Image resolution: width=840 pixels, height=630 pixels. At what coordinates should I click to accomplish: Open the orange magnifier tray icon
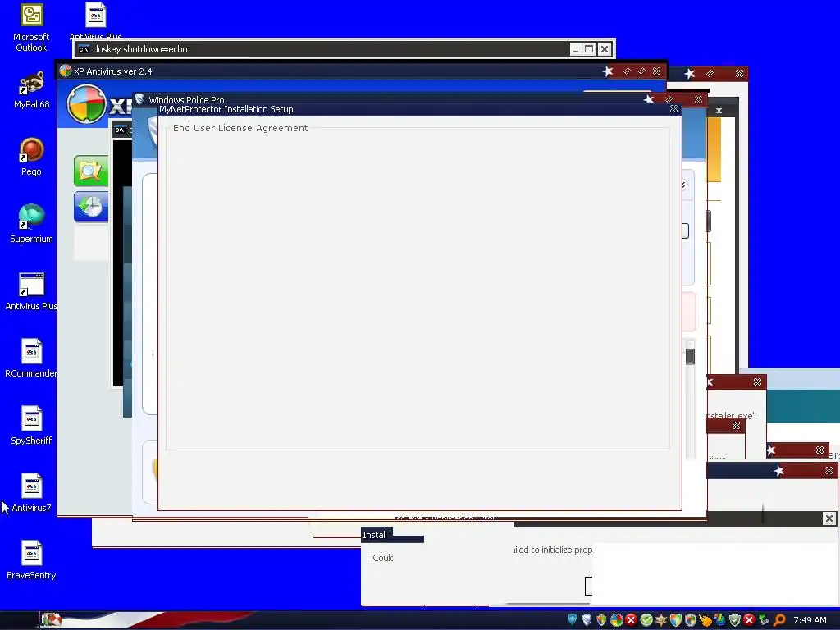tap(779, 620)
